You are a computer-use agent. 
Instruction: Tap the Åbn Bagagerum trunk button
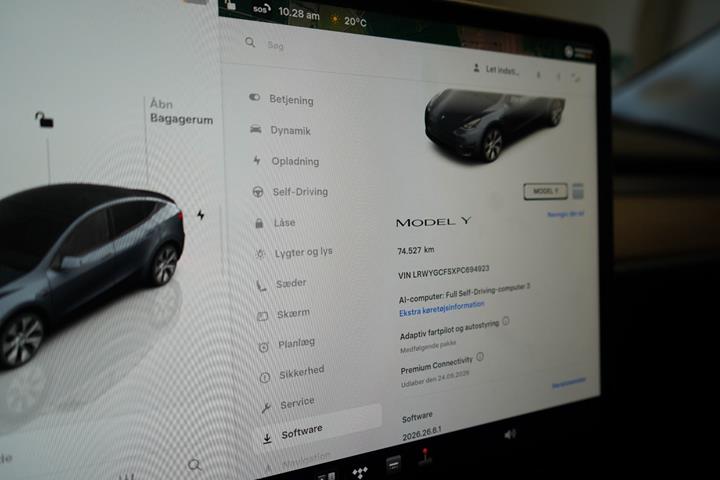coord(181,112)
